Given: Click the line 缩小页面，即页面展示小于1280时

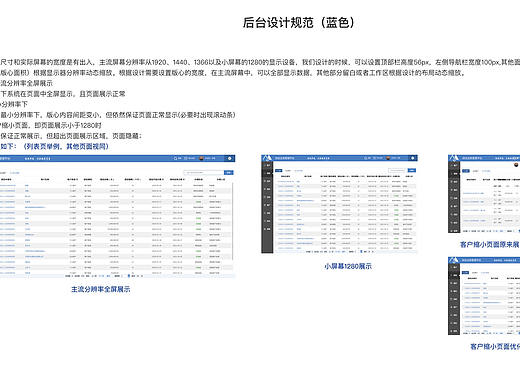Looking at the screenshot, I should click(51, 125).
